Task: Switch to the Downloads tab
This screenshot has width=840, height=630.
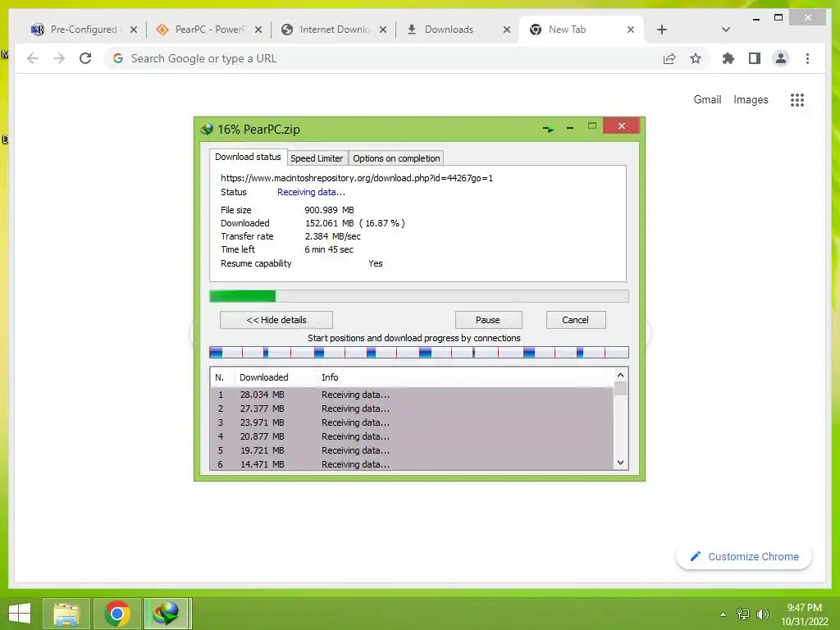Action: tap(449, 30)
